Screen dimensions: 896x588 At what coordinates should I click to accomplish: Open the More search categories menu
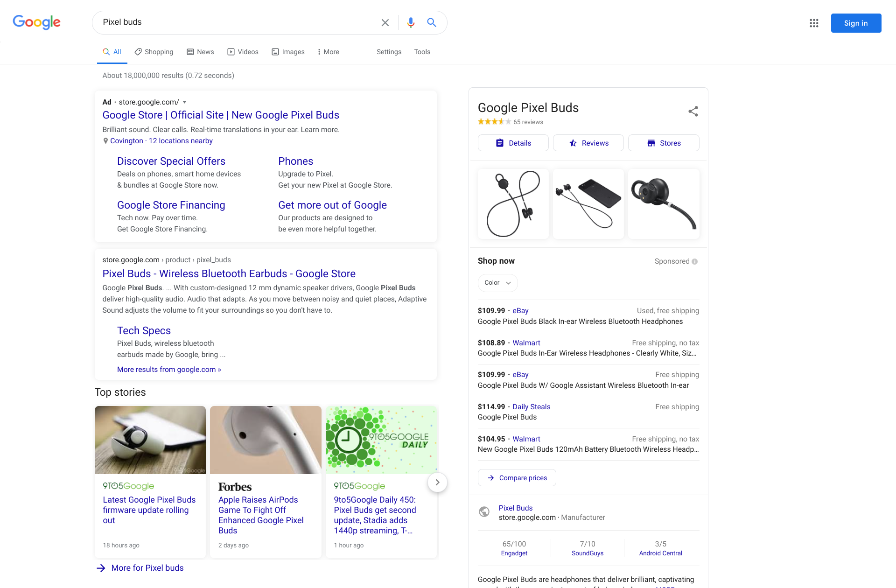[x=328, y=52]
